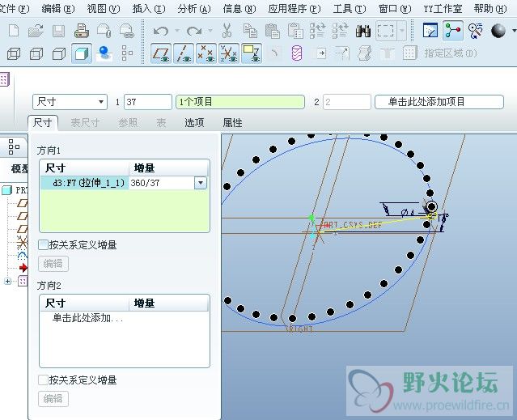
Task: Open the selection box dropdown arrow
Action: pyautogui.click(x=401, y=31)
